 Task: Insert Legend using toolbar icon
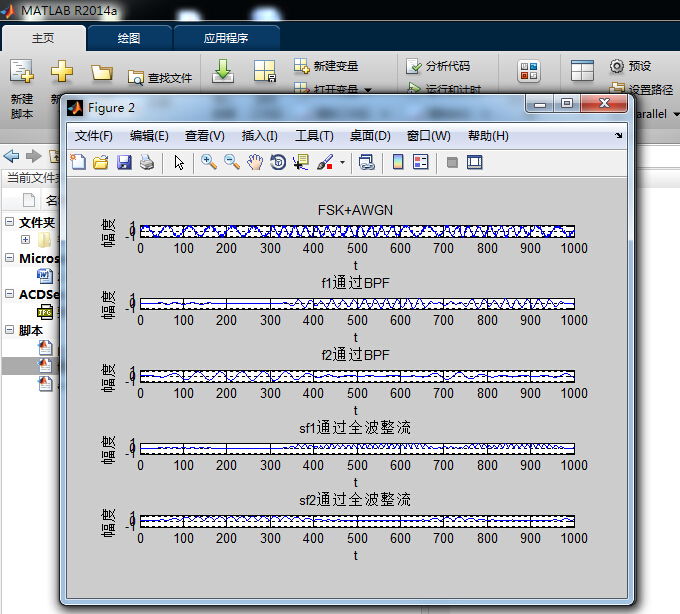[421, 162]
